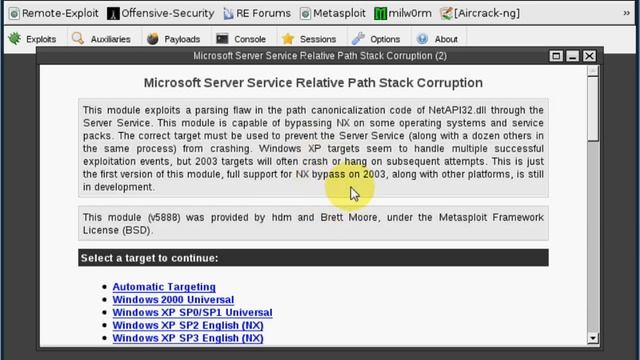Select Windows XP SP0/SP1 Universal target
The image size is (640, 360).
(x=193, y=312)
